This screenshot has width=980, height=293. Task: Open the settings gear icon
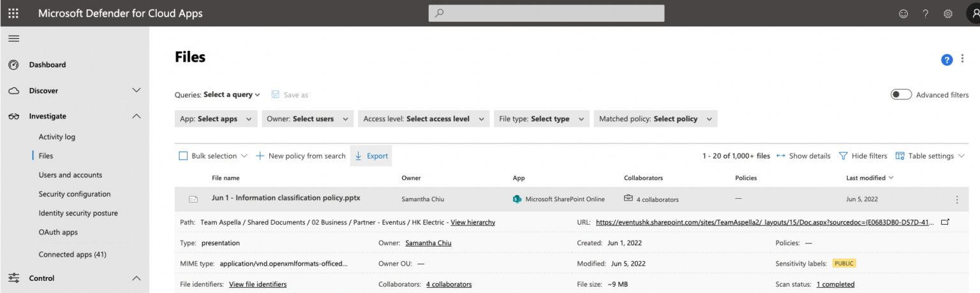coord(948,13)
